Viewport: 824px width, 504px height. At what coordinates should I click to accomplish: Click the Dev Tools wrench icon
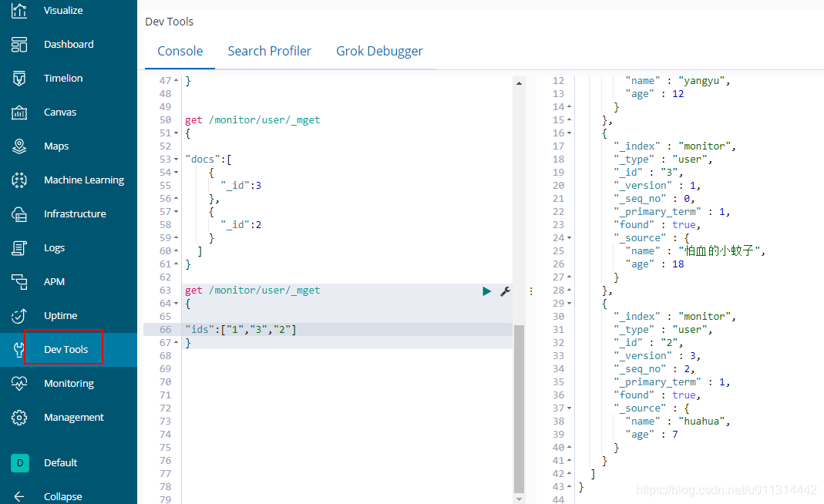(19, 350)
